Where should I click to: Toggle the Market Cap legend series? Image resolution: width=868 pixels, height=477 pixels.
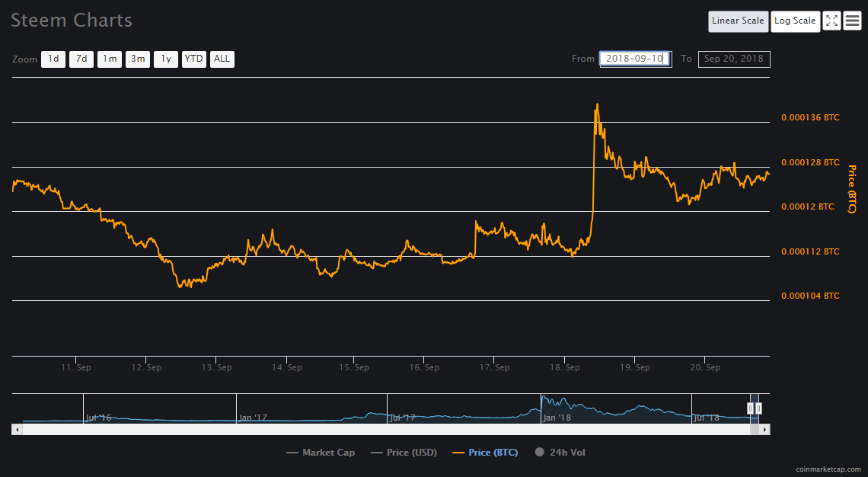click(321, 452)
